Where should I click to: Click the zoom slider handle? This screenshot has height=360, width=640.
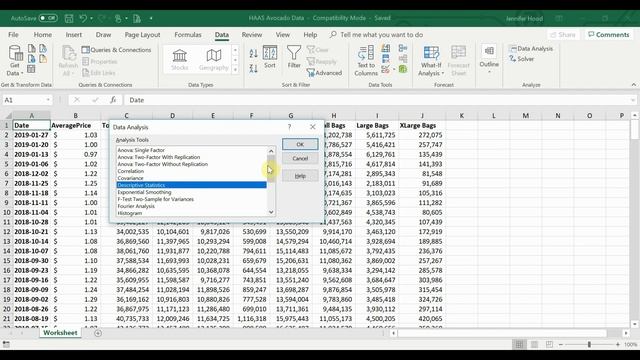tap(589, 344)
